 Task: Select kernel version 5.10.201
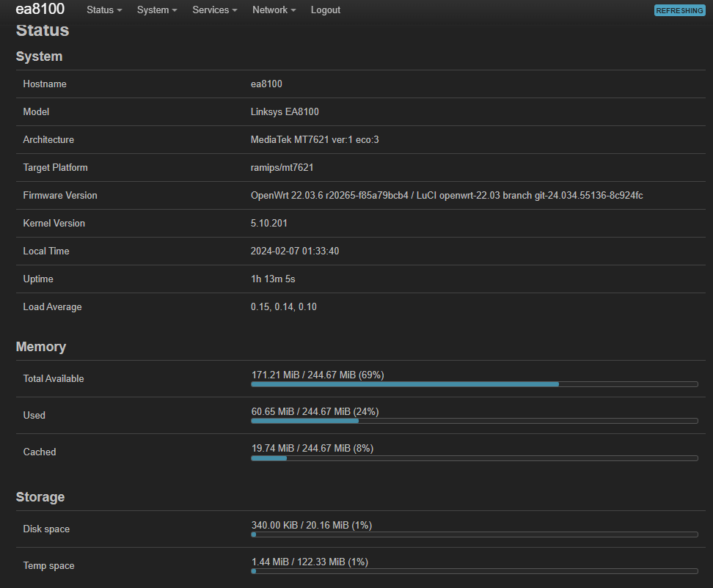(x=268, y=223)
